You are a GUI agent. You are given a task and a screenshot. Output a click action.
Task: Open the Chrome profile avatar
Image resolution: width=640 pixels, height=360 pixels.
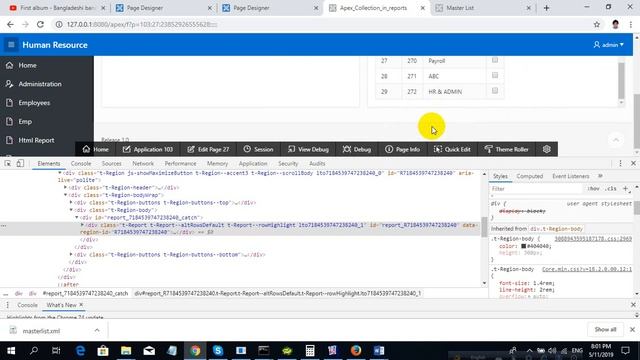[616, 24]
